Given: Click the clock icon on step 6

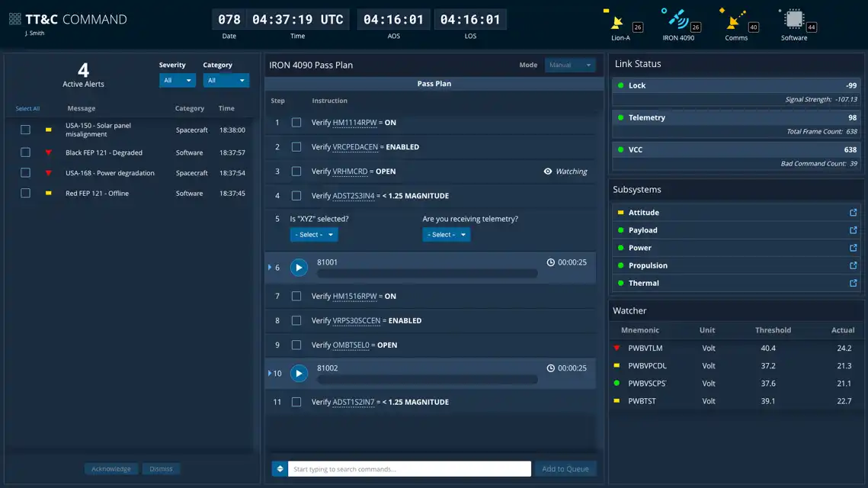Looking at the screenshot, I should 550,262.
